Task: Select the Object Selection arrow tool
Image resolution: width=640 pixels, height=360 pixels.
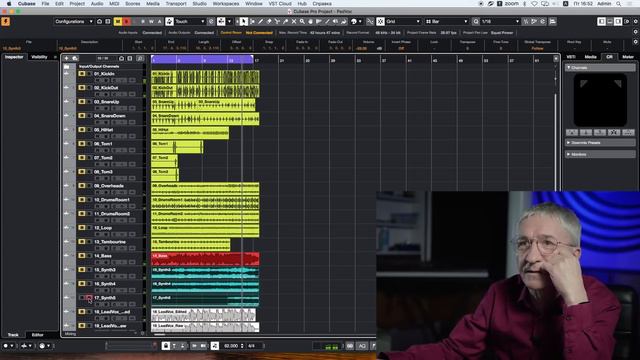Action: pyautogui.click(x=244, y=21)
